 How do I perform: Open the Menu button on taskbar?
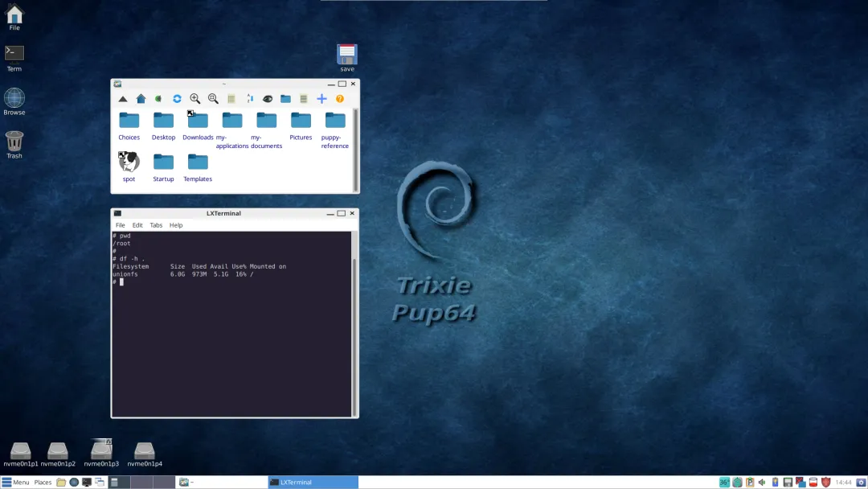pos(15,483)
